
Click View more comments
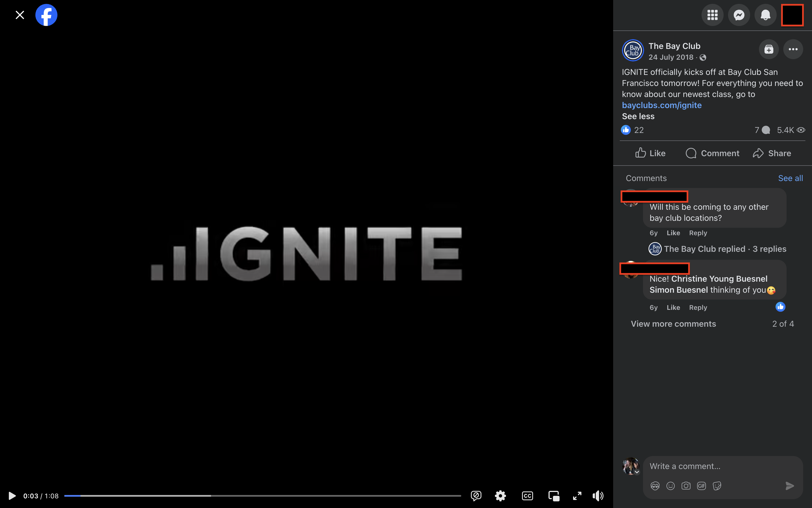673,324
